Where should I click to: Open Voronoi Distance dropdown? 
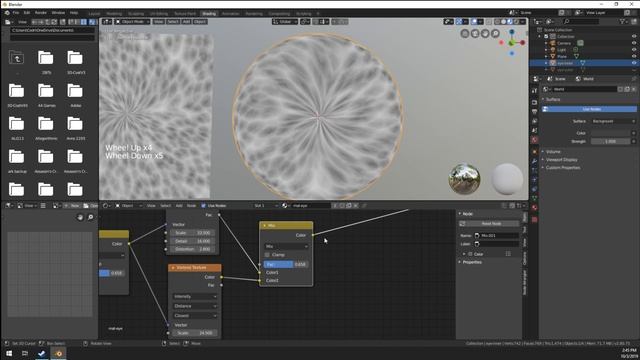195,306
